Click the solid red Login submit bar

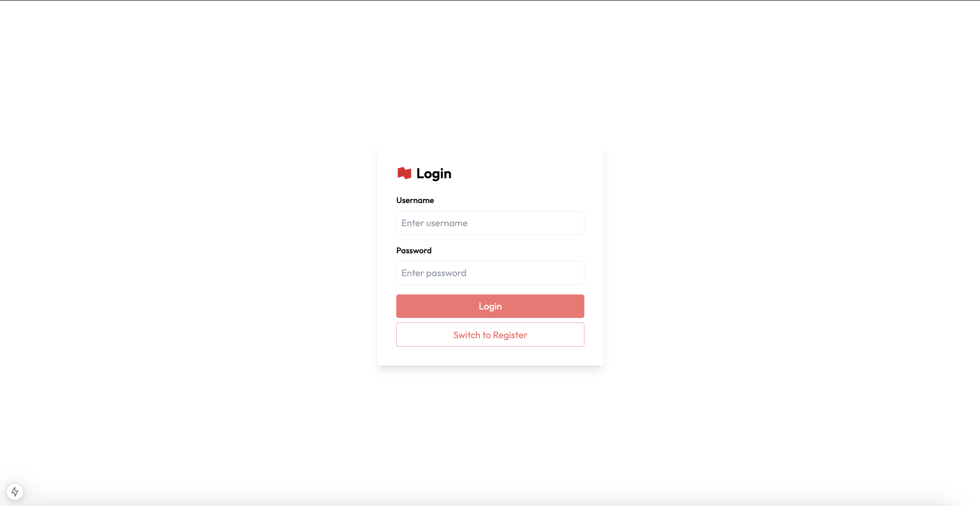490,306
